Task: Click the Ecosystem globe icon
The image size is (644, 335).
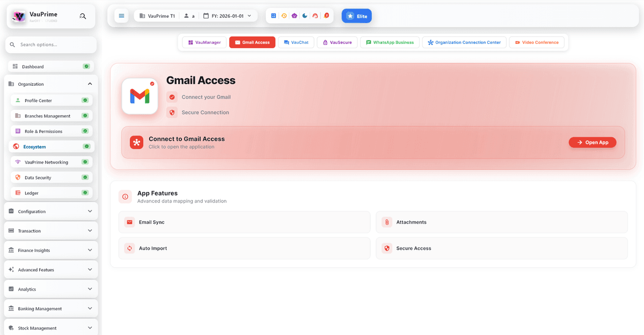Action: pyautogui.click(x=16, y=146)
